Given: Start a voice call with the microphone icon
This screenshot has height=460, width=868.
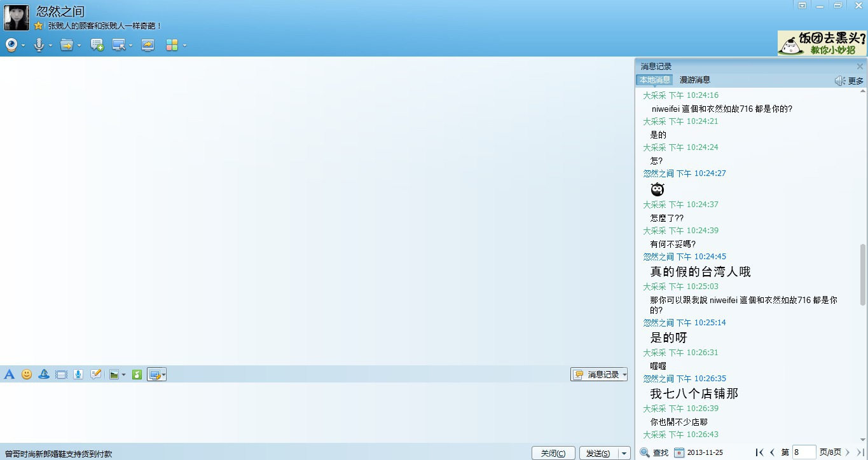Looking at the screenshot, I should pos(39,45).
